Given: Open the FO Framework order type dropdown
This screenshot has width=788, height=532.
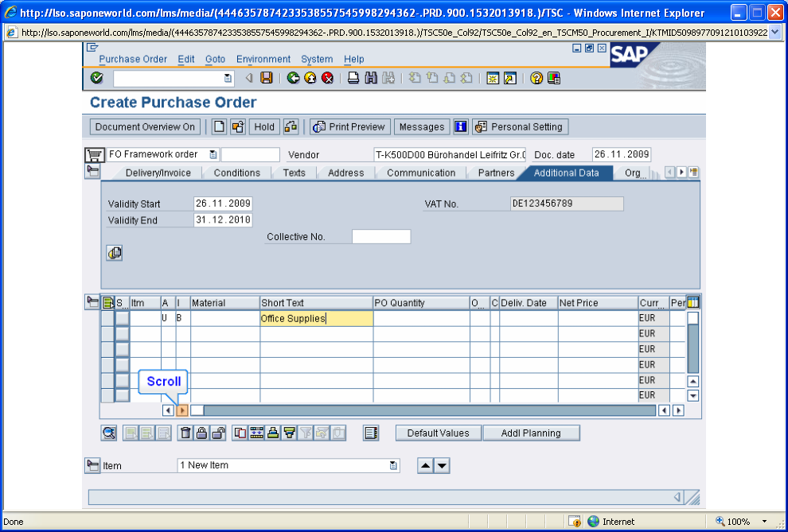Looking at the screenshot, I should (213, 154).
